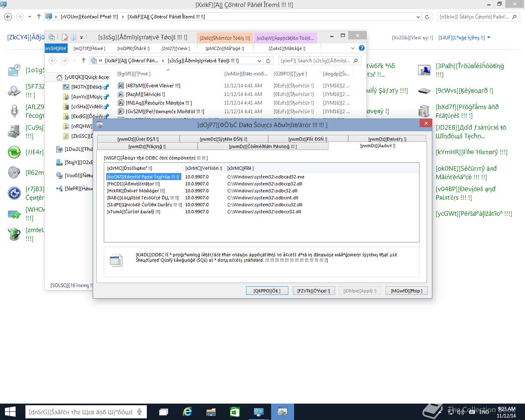Select the About tab
The width and height of the screenshot is (525, 420).
(x=377, y=146)
